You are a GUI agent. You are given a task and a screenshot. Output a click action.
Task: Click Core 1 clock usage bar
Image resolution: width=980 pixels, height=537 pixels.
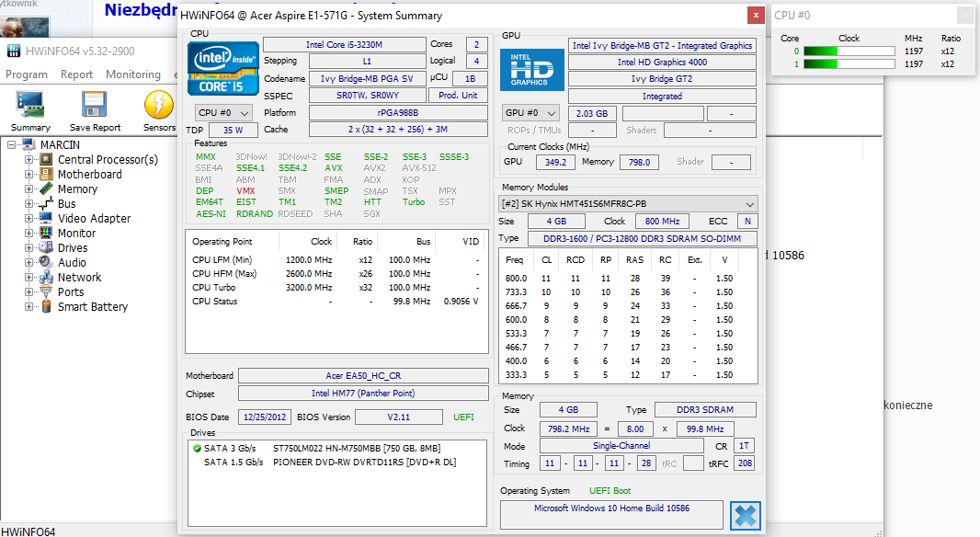click(849, 63)
